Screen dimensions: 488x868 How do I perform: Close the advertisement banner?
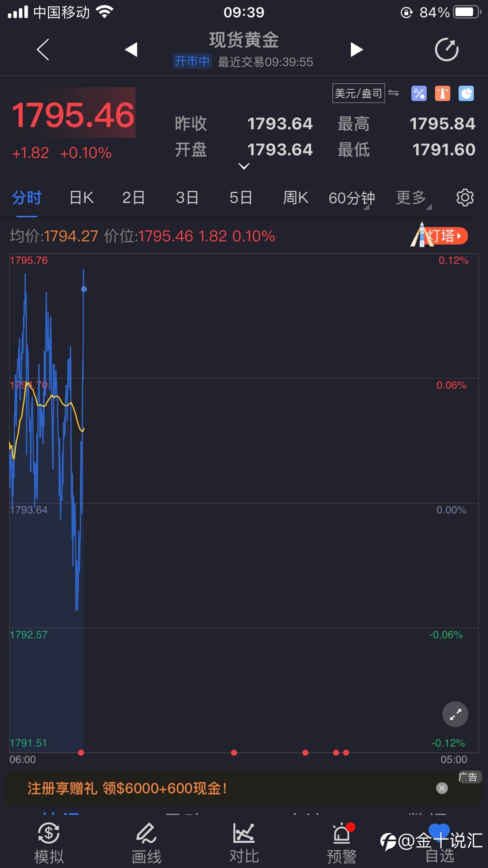[442, 788]
